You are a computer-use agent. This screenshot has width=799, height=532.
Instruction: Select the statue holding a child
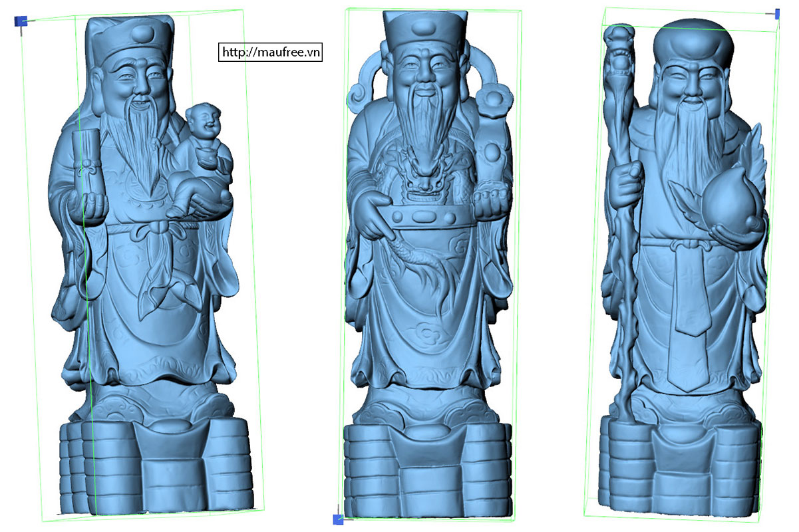coord(150,266)
